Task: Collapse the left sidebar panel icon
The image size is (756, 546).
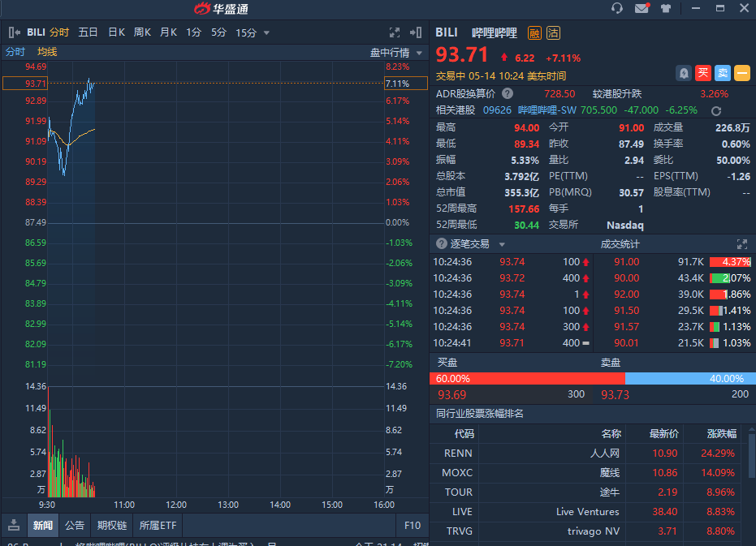Action: (15, 32)
